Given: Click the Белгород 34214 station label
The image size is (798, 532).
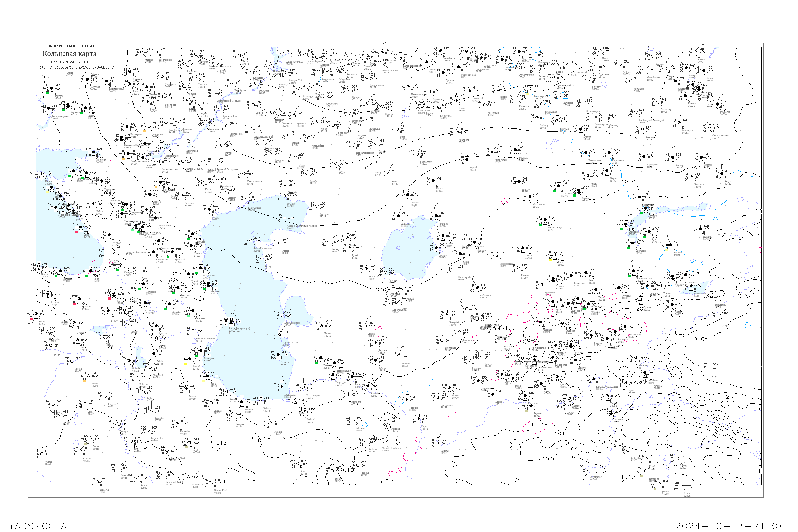Looking at the screenshot, I should click(95, 88).
